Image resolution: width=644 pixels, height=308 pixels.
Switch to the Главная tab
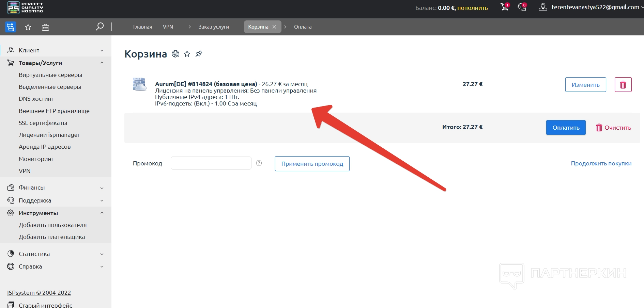143,27
